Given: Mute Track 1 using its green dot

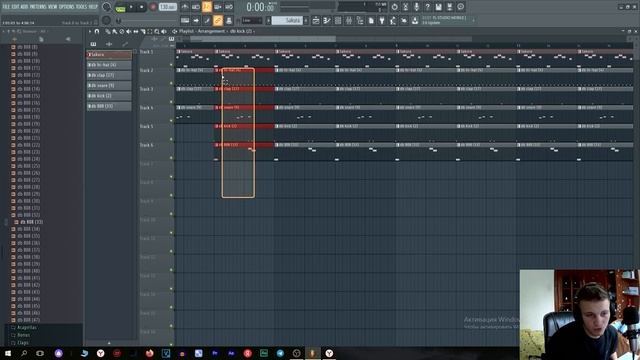Looking at the screenshot, I should 171,64.
